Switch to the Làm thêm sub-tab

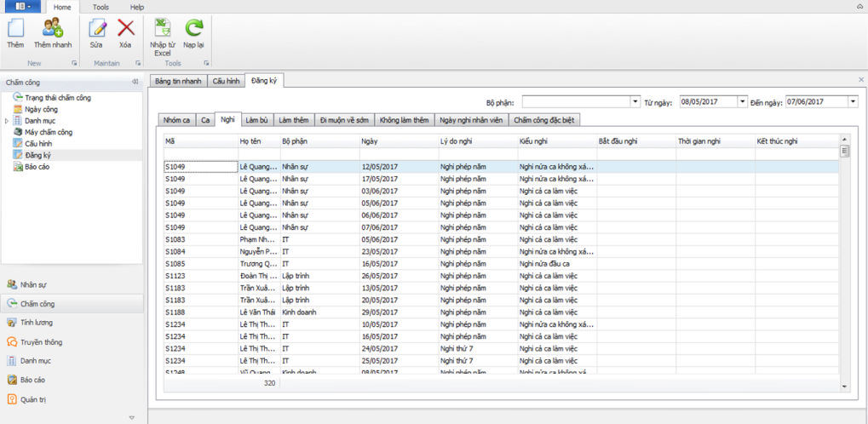pos(294,120)
